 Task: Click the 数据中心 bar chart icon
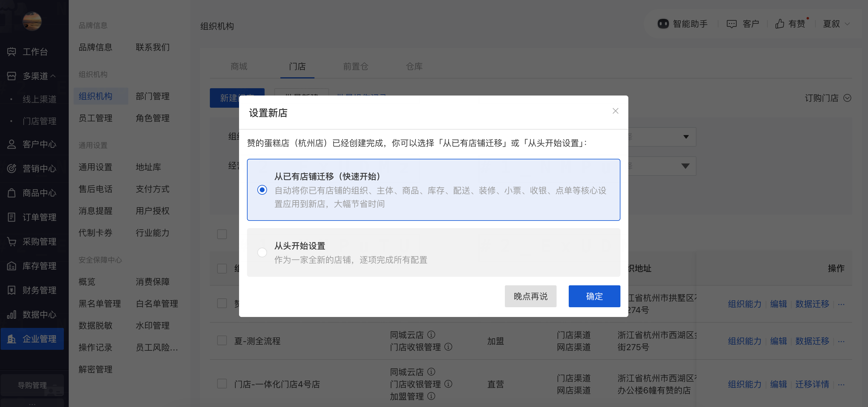tap(12, 314)
